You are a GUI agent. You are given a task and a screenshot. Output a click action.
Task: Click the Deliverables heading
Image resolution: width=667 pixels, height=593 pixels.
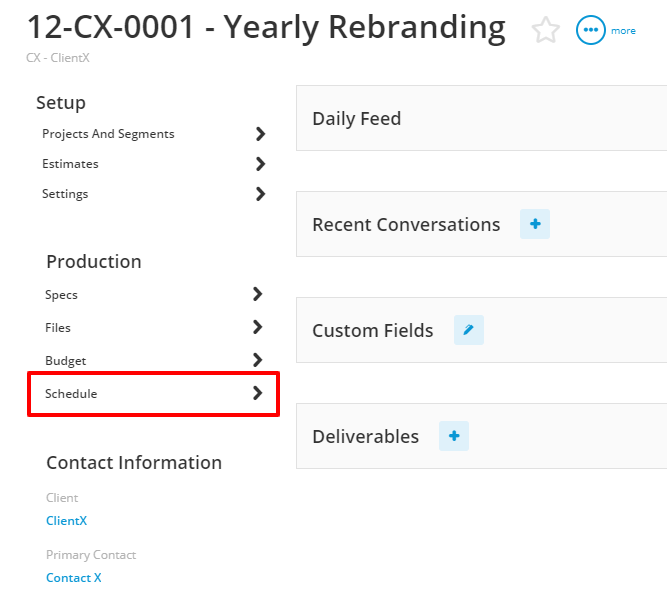tap(365, 436)
